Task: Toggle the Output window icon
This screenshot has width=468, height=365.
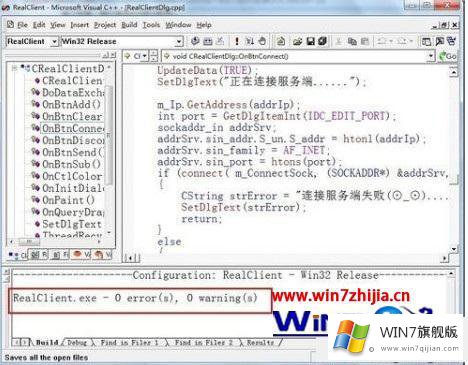Action: pyautogui.click(x=439, y=41)
